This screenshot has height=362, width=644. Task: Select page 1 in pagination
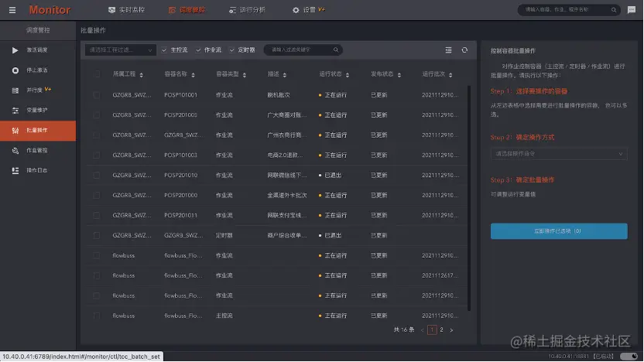pyautogui.click(x=432, y=330)
